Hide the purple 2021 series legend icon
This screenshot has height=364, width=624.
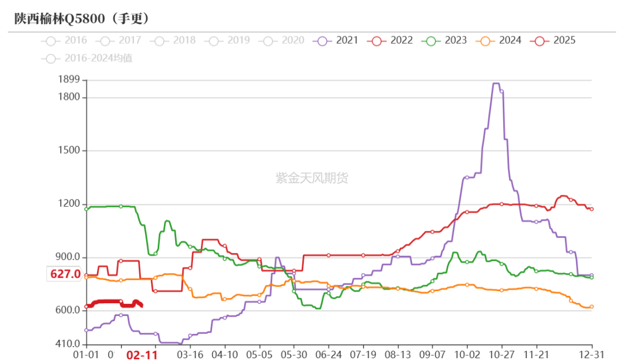(322, 41)
